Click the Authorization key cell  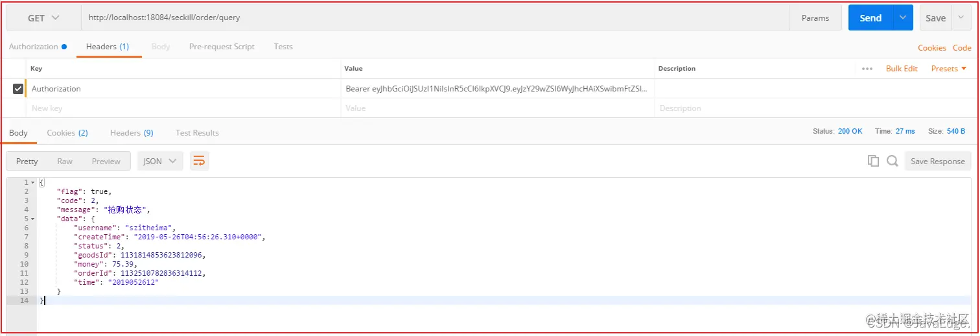pos(183,89)
